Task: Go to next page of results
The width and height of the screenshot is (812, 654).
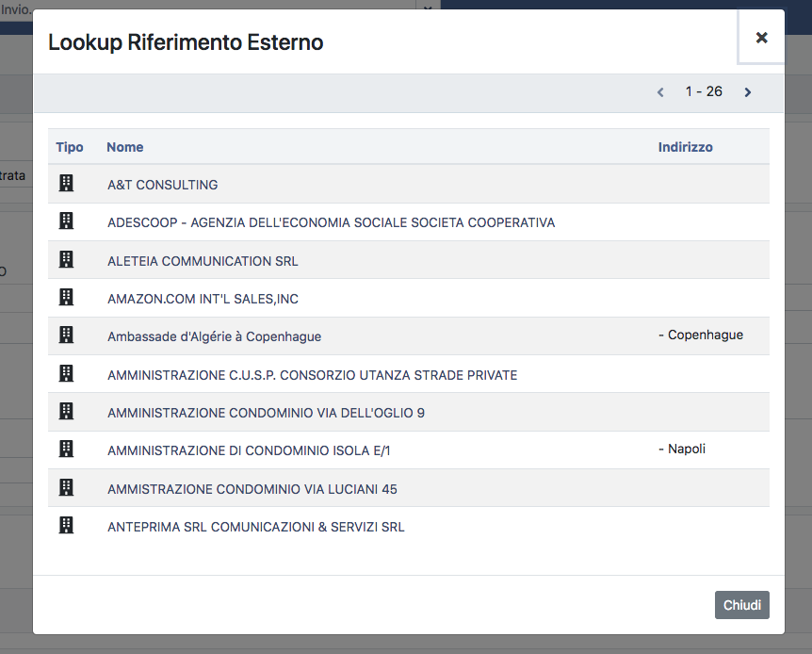Action: [748, 92]
